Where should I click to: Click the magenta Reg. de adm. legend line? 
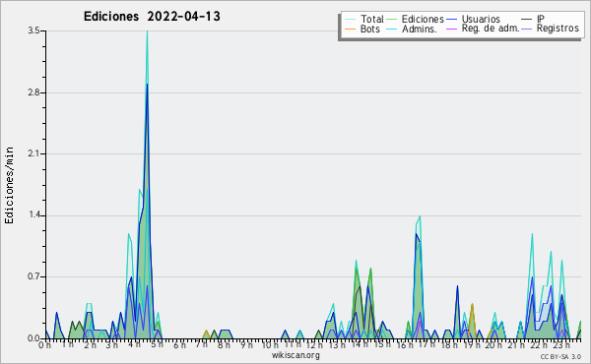[x=451, y=29]
